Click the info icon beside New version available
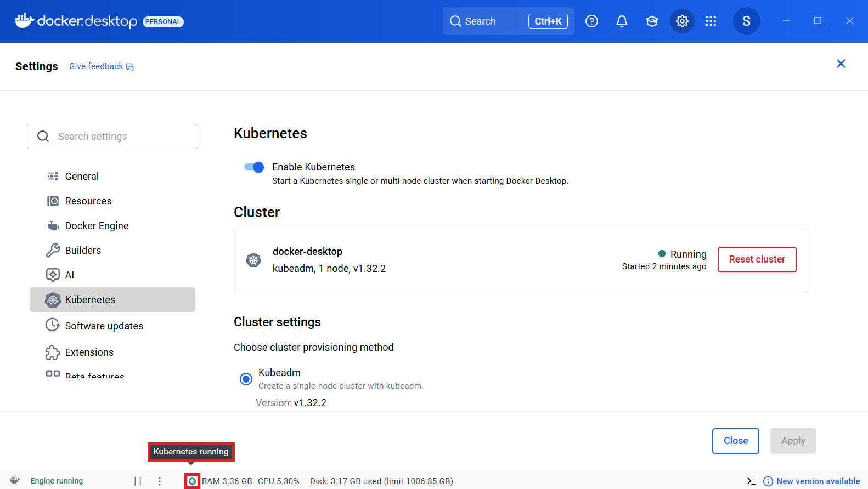 (x=768, y=481)
